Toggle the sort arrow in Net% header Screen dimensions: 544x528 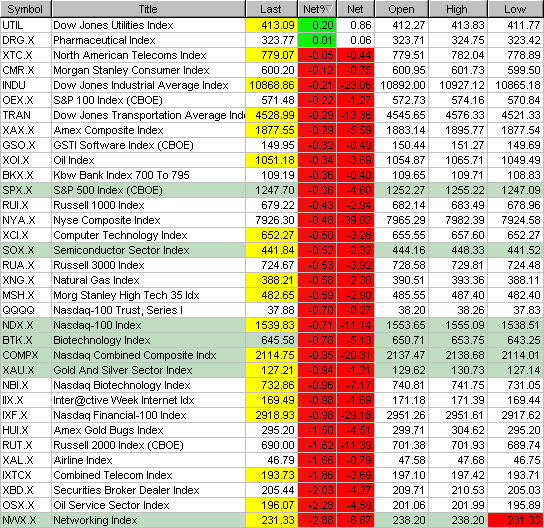click(329, 9)
